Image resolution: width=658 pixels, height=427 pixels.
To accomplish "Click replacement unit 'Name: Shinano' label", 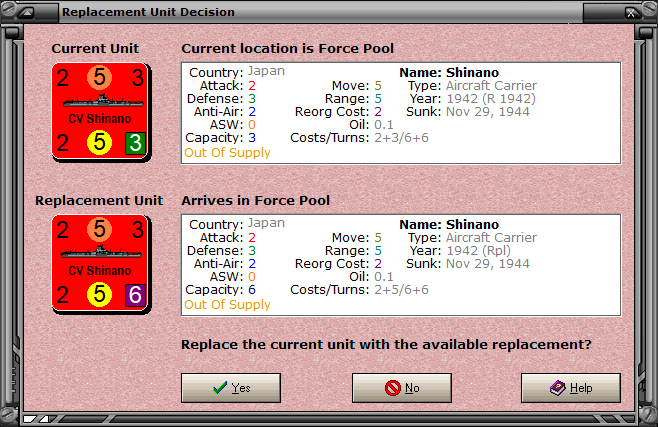I will [x=449, y=224].
